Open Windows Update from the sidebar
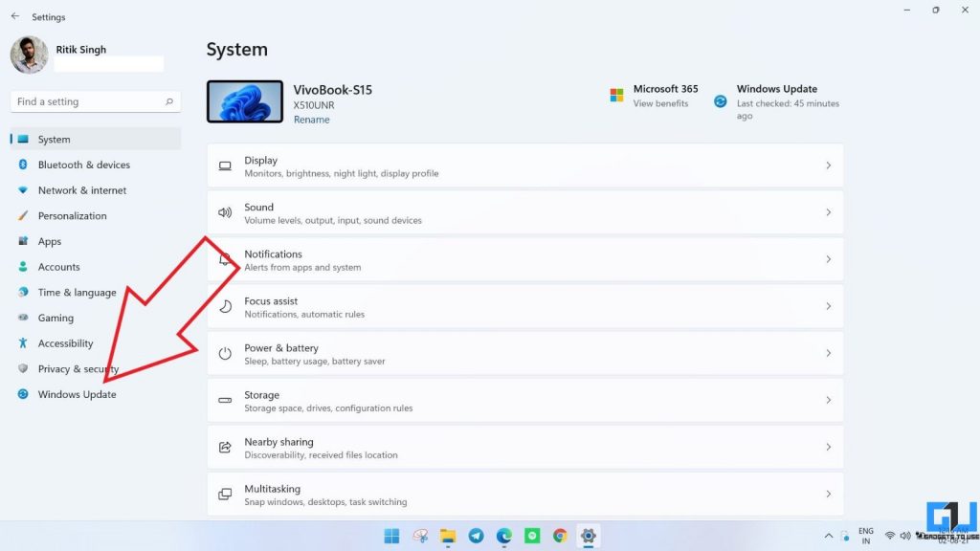The image size is (980, 551). 78,394
